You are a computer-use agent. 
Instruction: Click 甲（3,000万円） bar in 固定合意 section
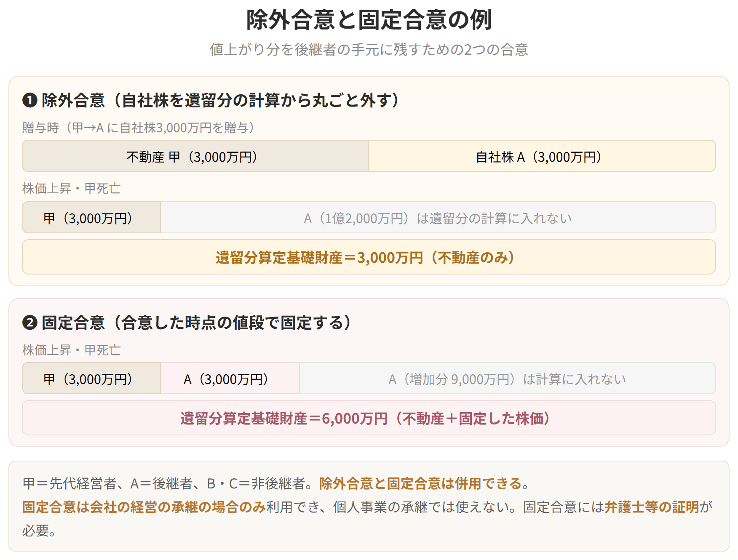91,378
